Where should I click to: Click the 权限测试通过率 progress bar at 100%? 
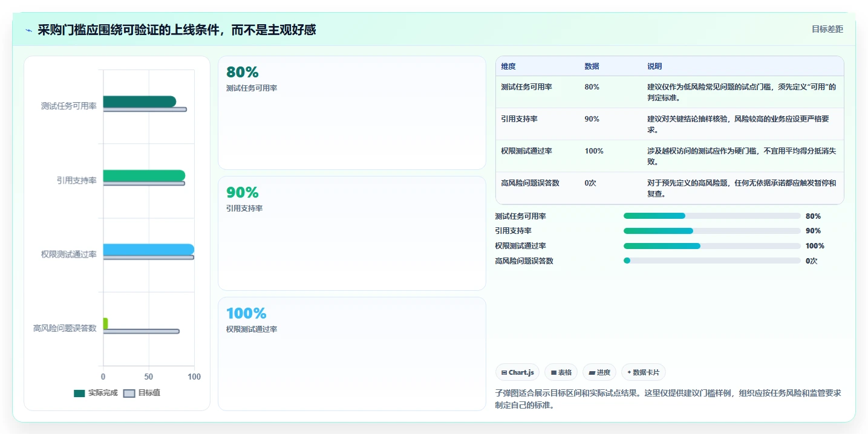712,246
